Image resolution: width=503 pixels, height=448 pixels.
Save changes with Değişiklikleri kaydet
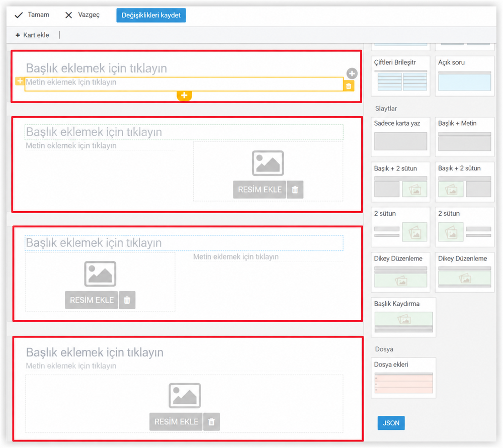click(151, 16)
